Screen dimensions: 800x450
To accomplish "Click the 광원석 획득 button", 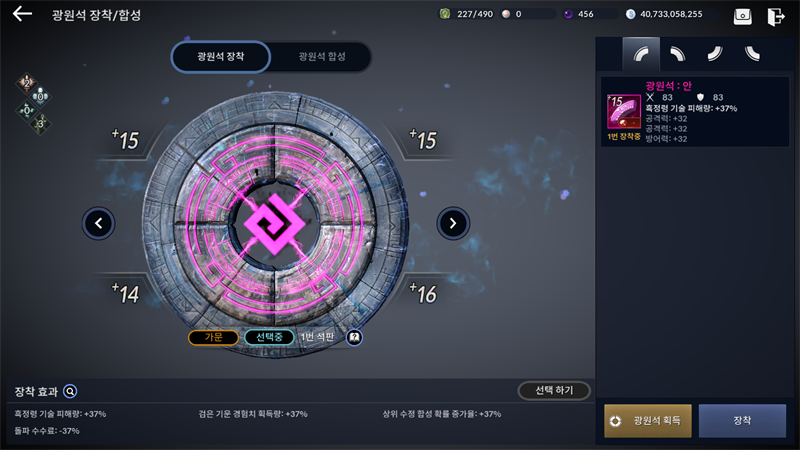I will pos(648,421).
